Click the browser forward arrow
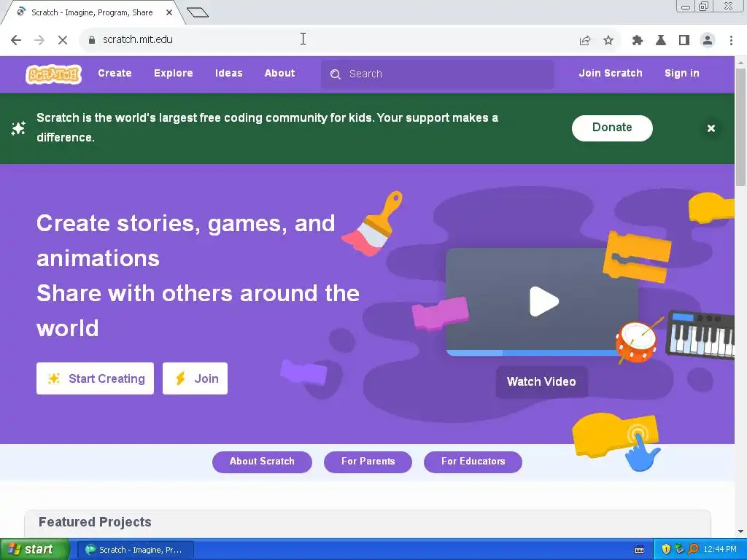 (39, 40)
